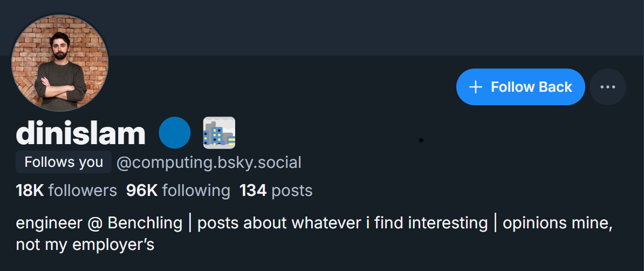
Task: Open the three-dots more options menu
Action: point(607,87)
